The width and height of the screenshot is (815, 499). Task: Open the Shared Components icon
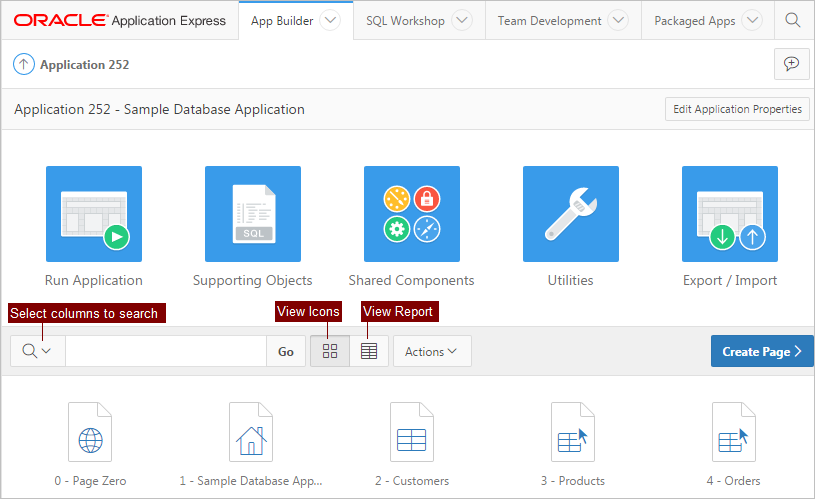[x=411, y=214]
